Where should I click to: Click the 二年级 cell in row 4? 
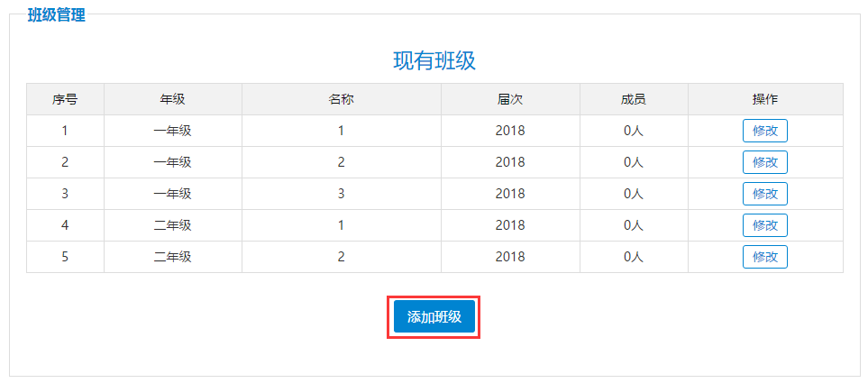coord(173,225)
